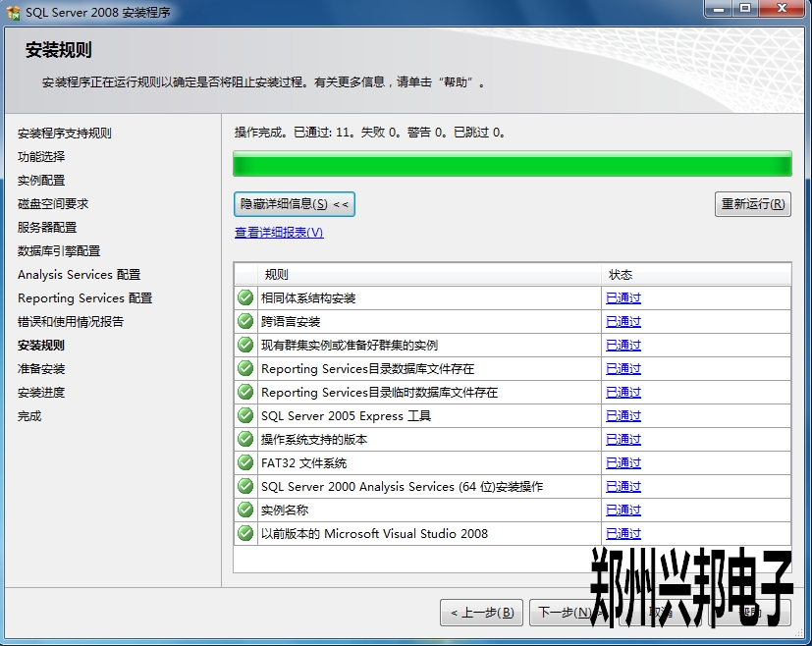Select the rule text Reporting Services目录临时数据库文件存在
Screen dimensions: 812x646
380,393
